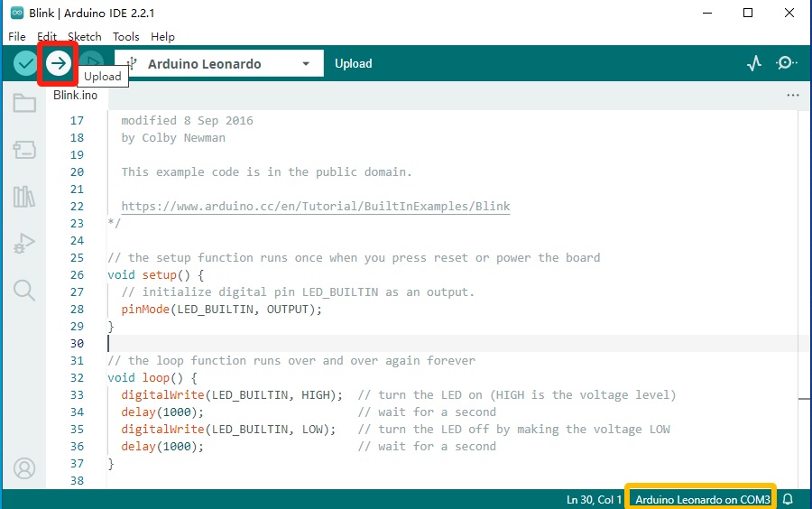This screenshot has height=509, width=812.
Task: Open the Help menu
Action: click(x=162, y=37)
